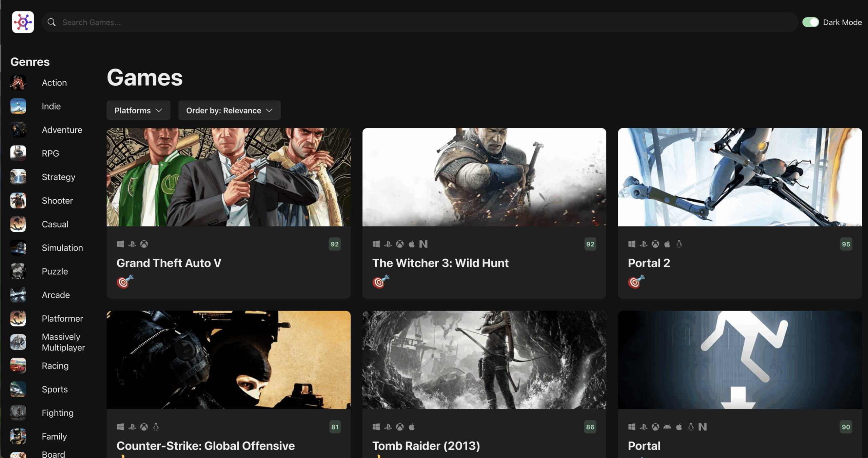Click the Linux icon on the Portal 2 card
This screenshot has width=868, height=458.
click(679, 244)
